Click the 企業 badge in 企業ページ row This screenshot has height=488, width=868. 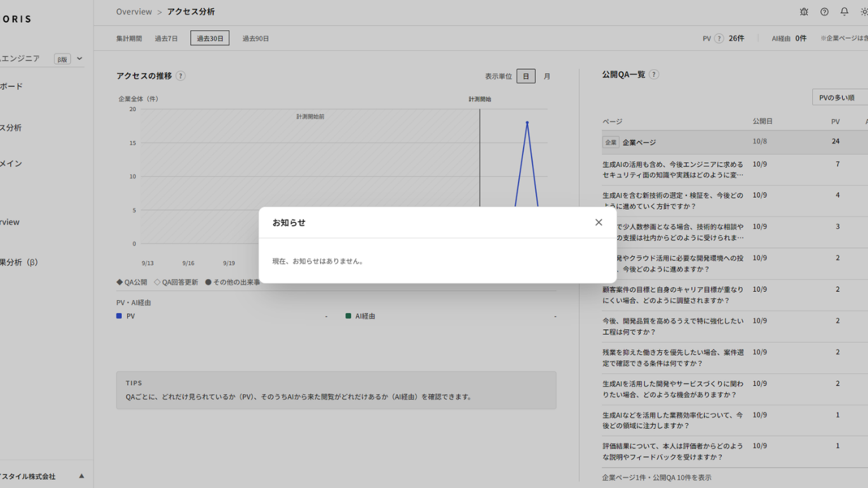tap(611, 142)
